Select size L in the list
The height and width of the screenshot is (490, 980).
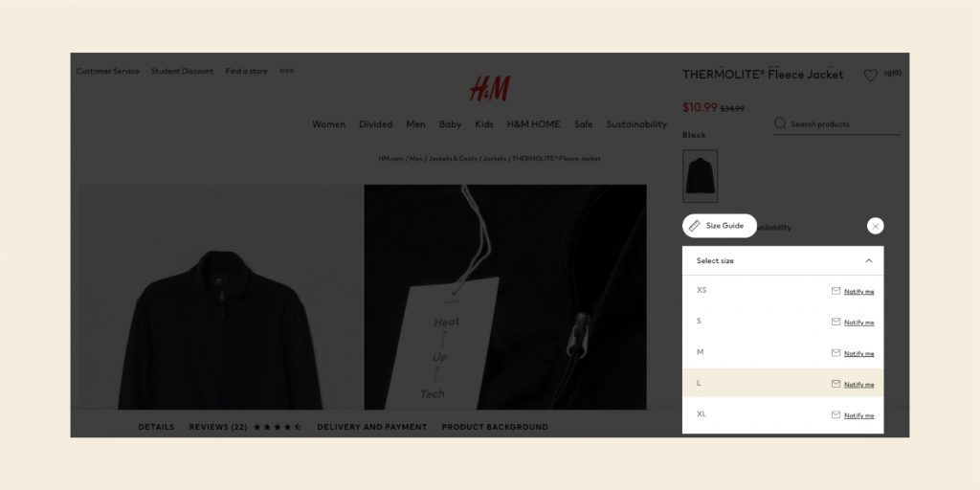(x=783, y=383)
